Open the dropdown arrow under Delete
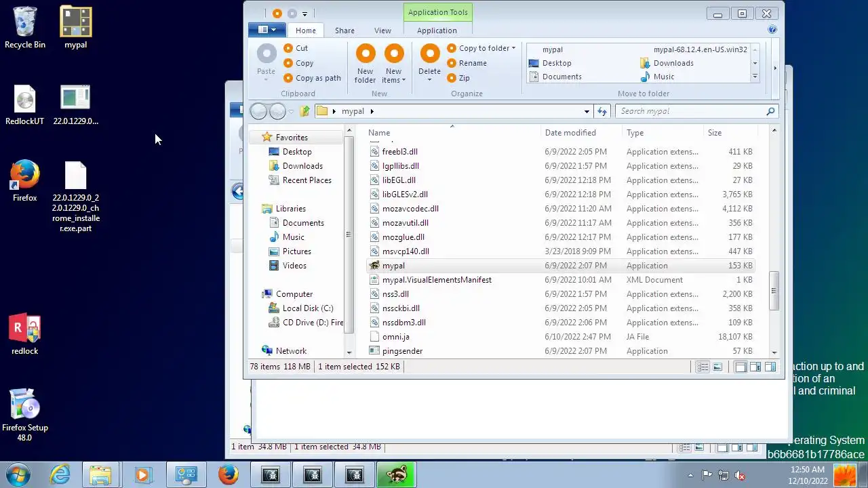This screenshot has height=488, width=868. (430, 80)
